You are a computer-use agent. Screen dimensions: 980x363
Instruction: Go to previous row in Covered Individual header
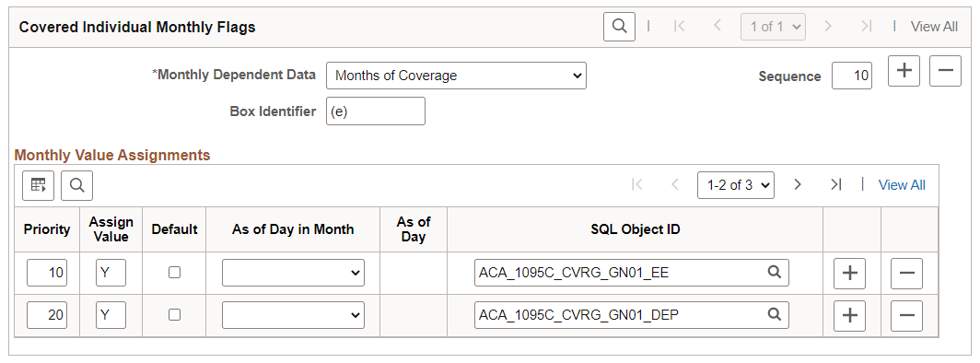point(717,26)
